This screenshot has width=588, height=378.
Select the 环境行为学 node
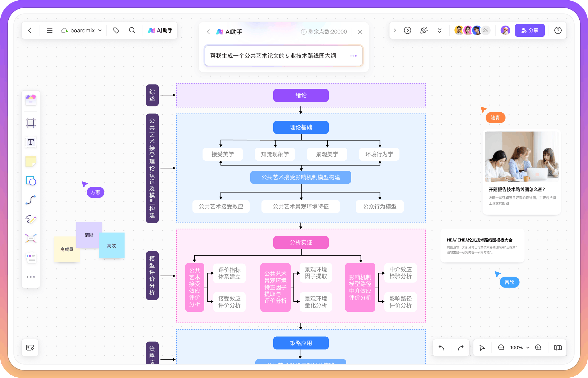pos(379,154)
